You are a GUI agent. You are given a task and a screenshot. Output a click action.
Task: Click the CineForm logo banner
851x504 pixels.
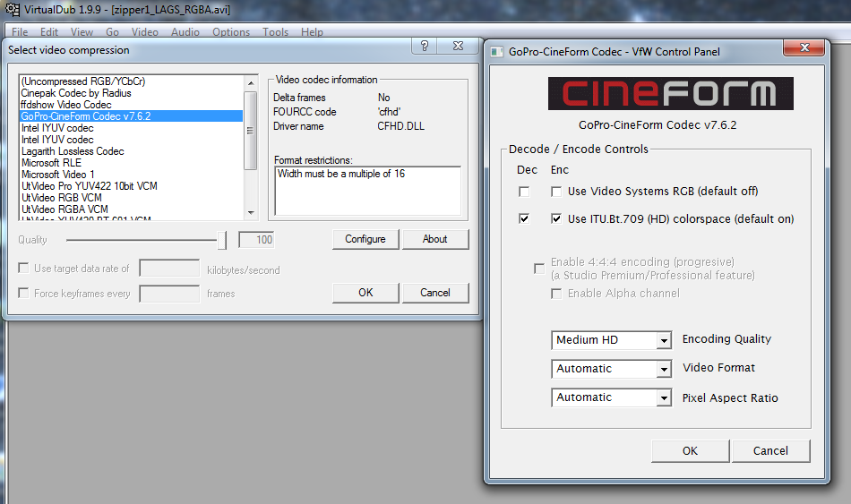(670, 93)
